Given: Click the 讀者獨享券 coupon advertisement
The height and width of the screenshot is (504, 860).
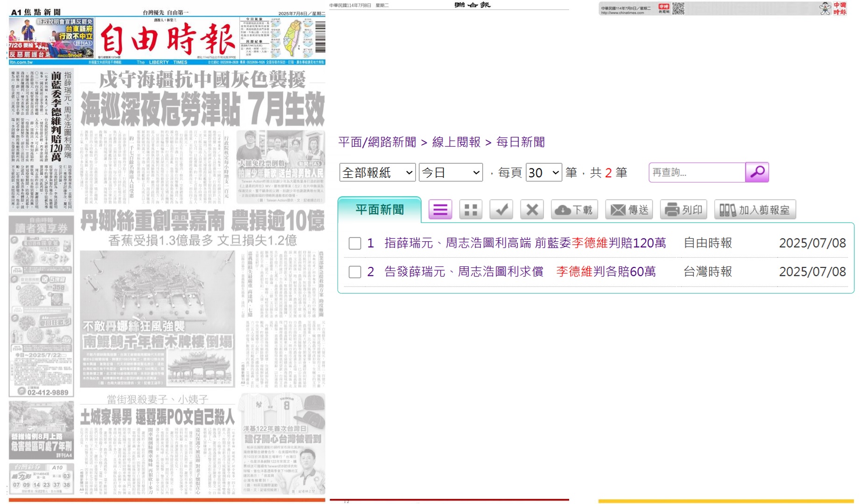Looking at the screenshot, I should coord(41,306).
